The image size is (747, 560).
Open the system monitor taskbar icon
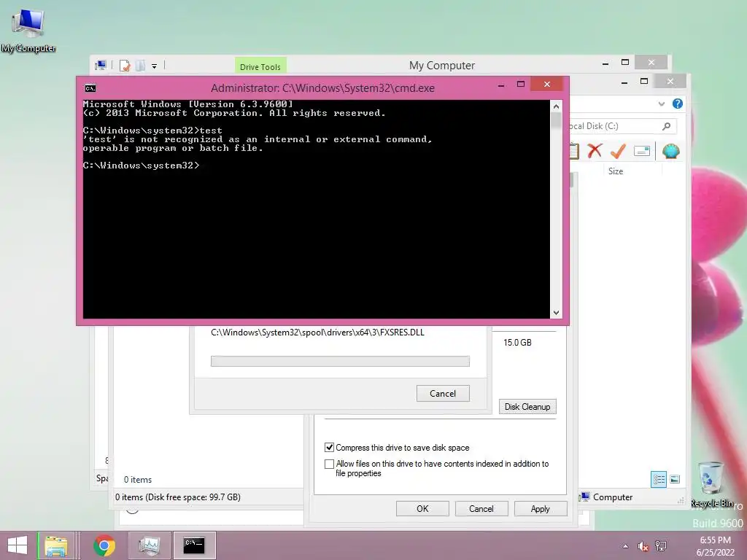click(149, 545)
